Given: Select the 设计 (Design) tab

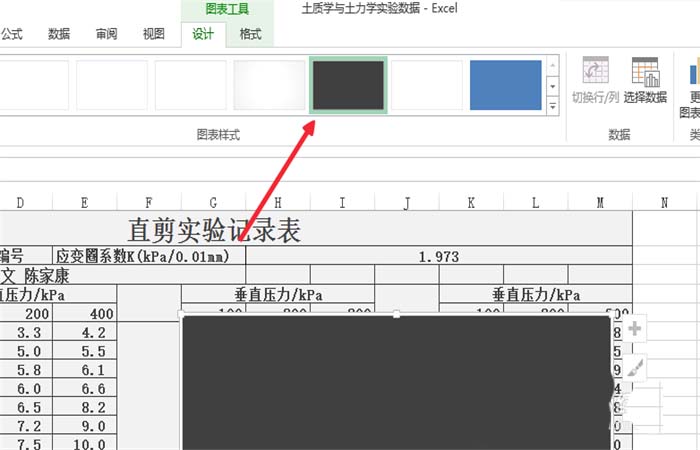Looking at the screenshot, I should click(x=203, y=34).
